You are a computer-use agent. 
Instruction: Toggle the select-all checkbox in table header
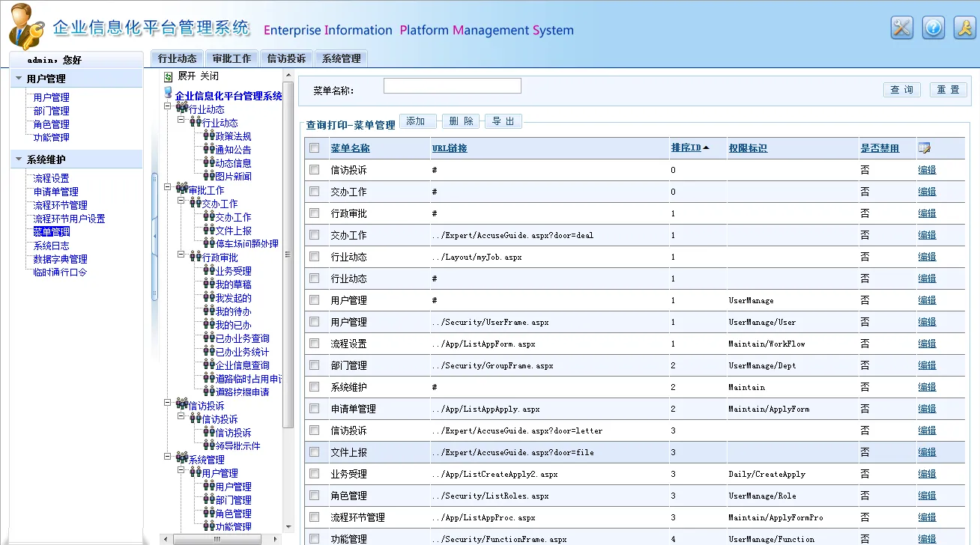click(315, 148)
